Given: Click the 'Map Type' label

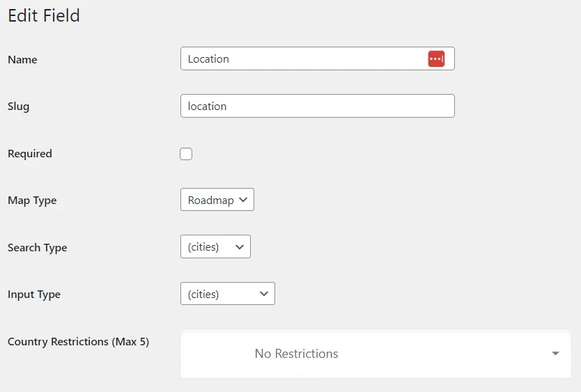Looking at the screenshot, I should [x=32, y=201].
